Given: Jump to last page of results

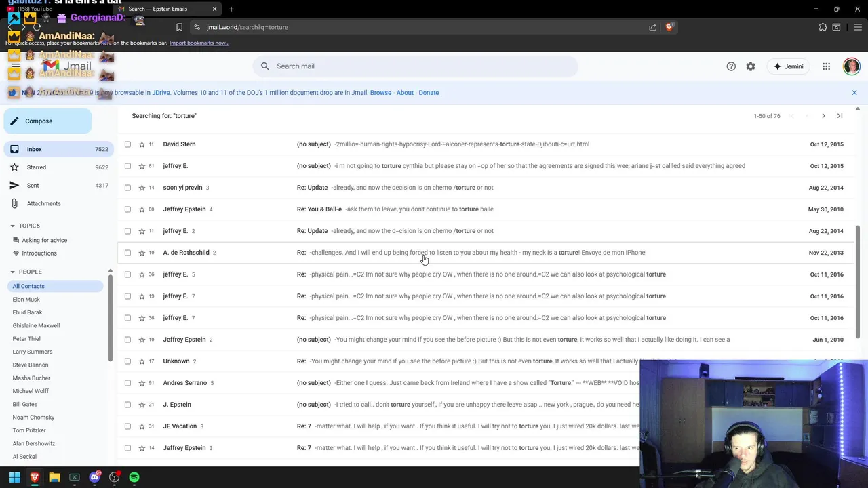Looking at the screenshot, I should pyautogui.click(x=840, y=116).
